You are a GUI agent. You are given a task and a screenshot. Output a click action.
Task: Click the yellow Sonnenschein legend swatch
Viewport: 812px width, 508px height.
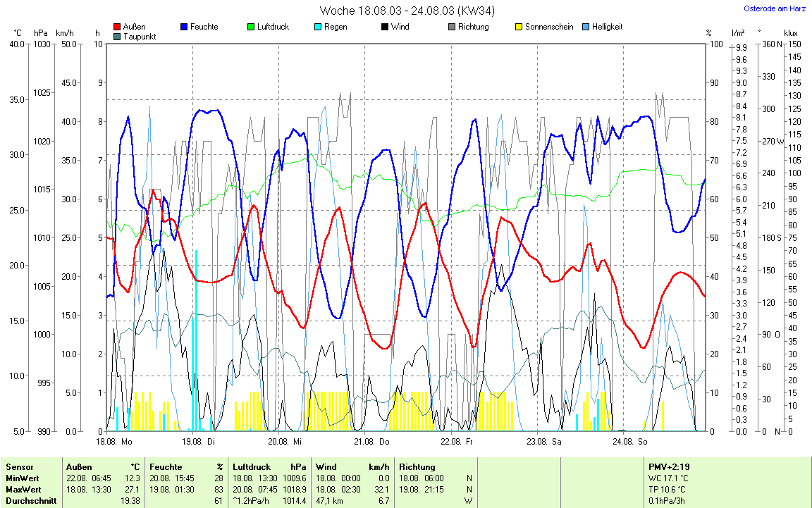click(x=519, y=27)
